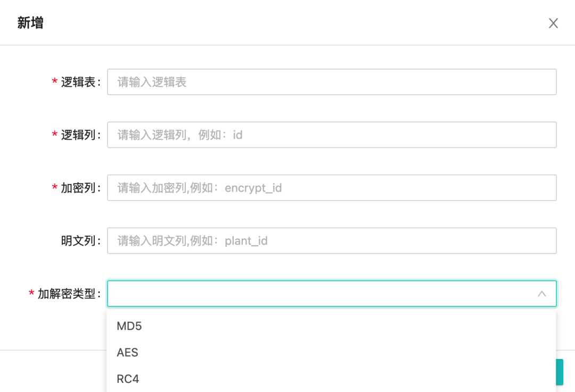Image resolution: width=575 pixels, height=392 pixels.
Task: Click the 新增 dialog title
Action: click(x=30, y=23)
